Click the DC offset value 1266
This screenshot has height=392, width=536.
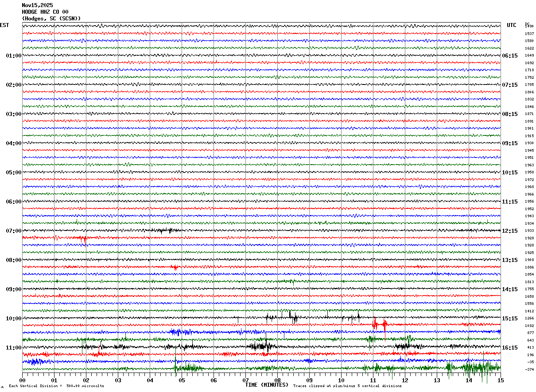(x=529, y=319)
